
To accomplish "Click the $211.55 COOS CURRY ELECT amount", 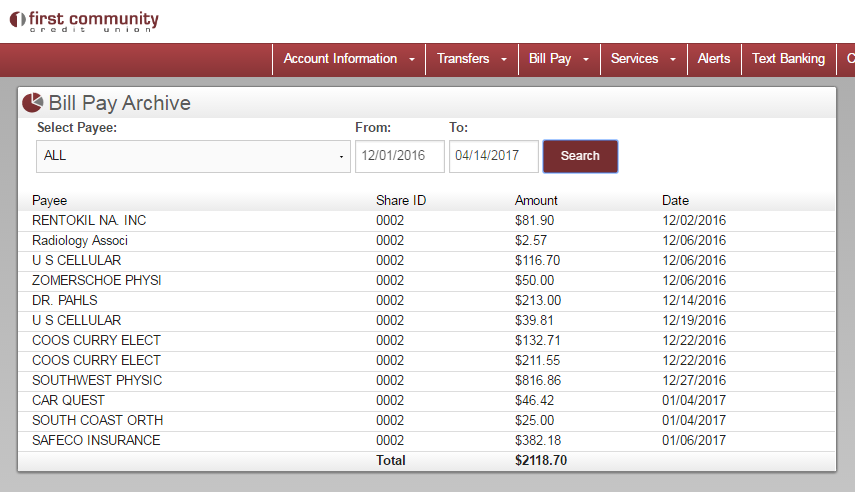I will point(537,361).
